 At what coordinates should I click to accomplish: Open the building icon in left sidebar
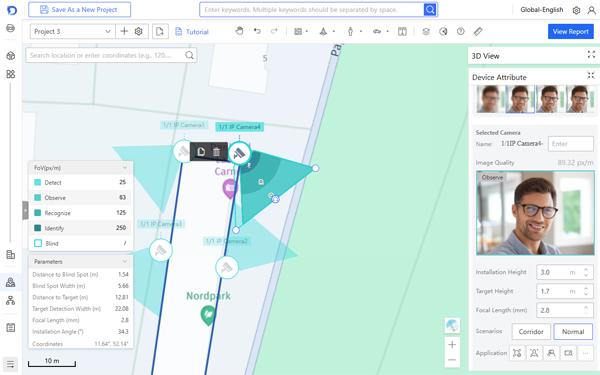click(11, 254)
